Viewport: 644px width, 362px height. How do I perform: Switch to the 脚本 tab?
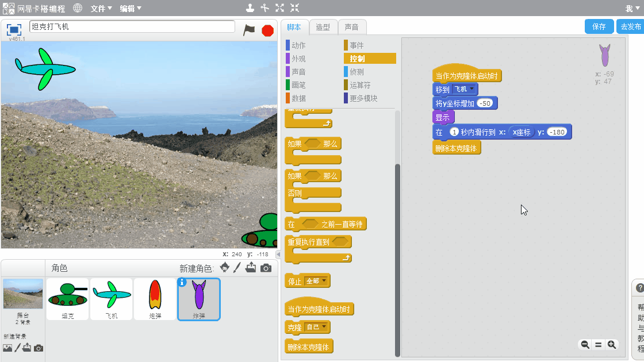click(294, 27)
